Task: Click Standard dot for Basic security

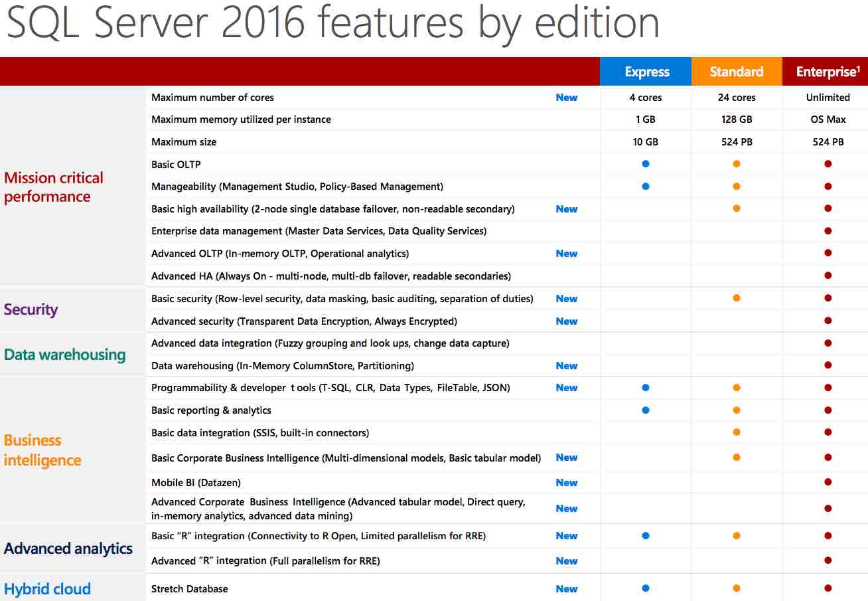Action: pos(737,298)
